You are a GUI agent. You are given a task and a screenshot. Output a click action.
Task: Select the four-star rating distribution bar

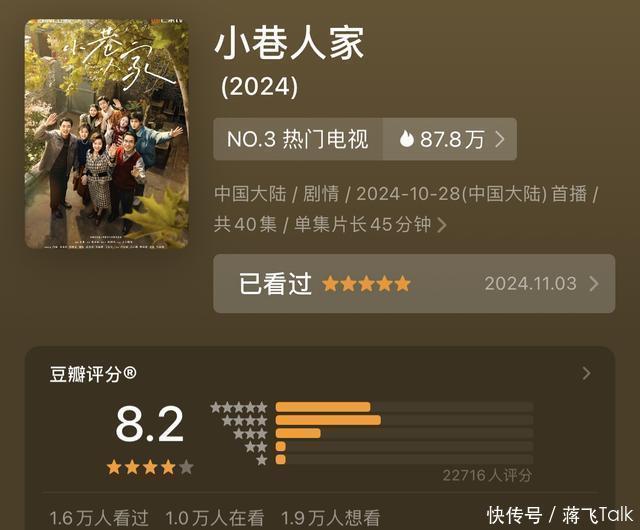404,420
